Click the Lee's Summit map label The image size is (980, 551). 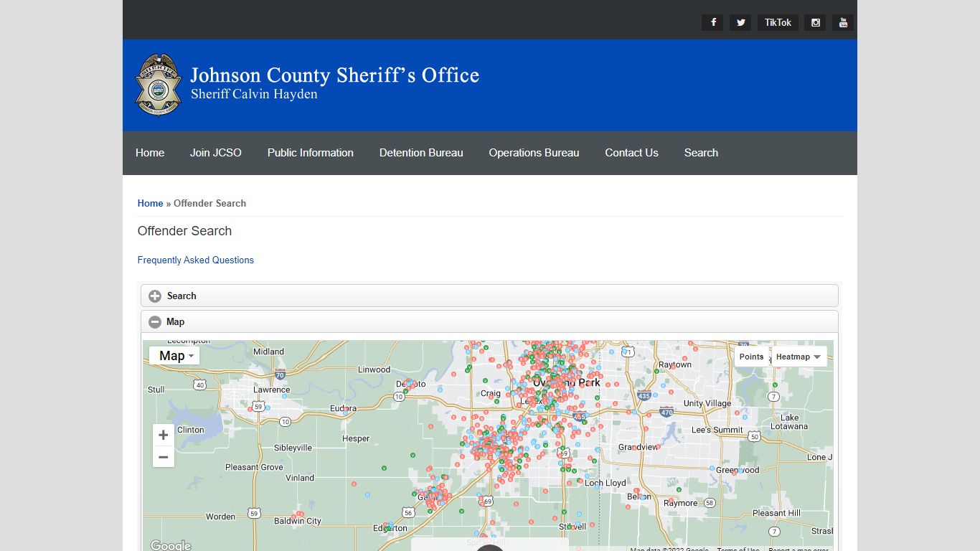pos(717,430)
